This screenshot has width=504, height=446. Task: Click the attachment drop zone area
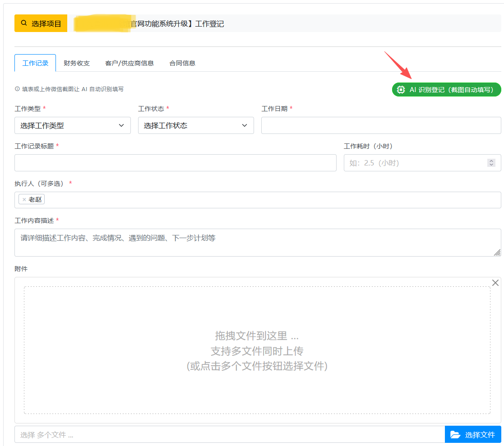tap(257, 350)
